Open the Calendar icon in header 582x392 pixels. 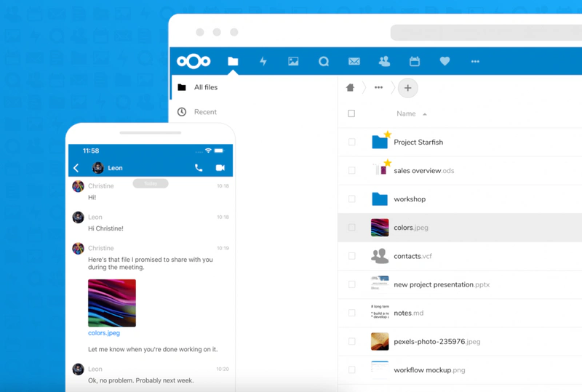pos(415,61)
